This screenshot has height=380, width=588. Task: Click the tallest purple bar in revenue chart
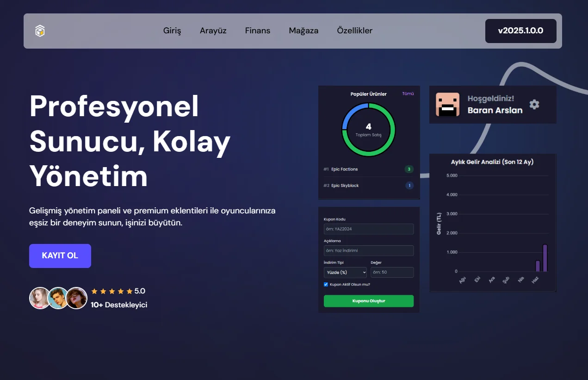pos(545,258)
